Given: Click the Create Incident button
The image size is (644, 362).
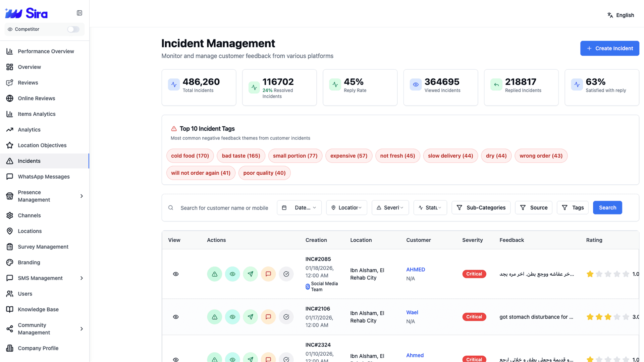Looking at the screenshot, I should point(609,48).
